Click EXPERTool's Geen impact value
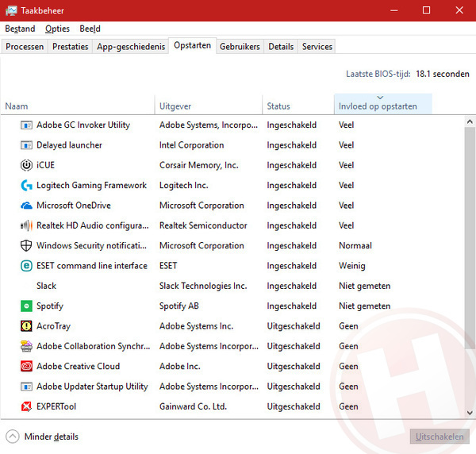476x454 pixels. coord(348,406)
